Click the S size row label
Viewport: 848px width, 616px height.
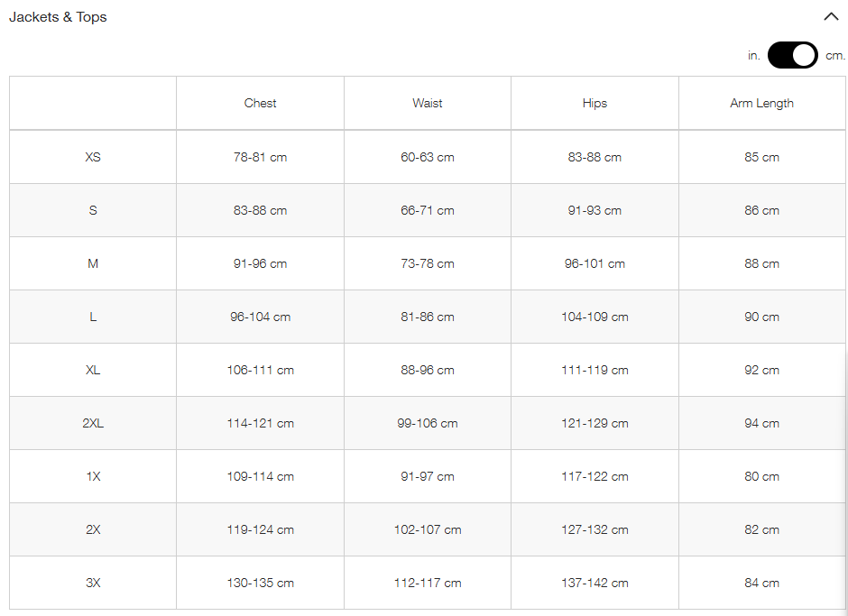point(93,210)
